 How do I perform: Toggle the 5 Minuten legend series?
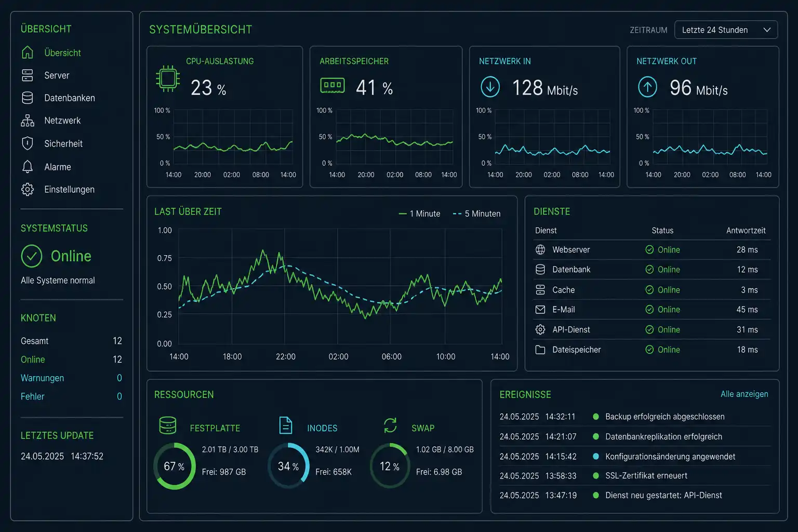coord(476,214)
